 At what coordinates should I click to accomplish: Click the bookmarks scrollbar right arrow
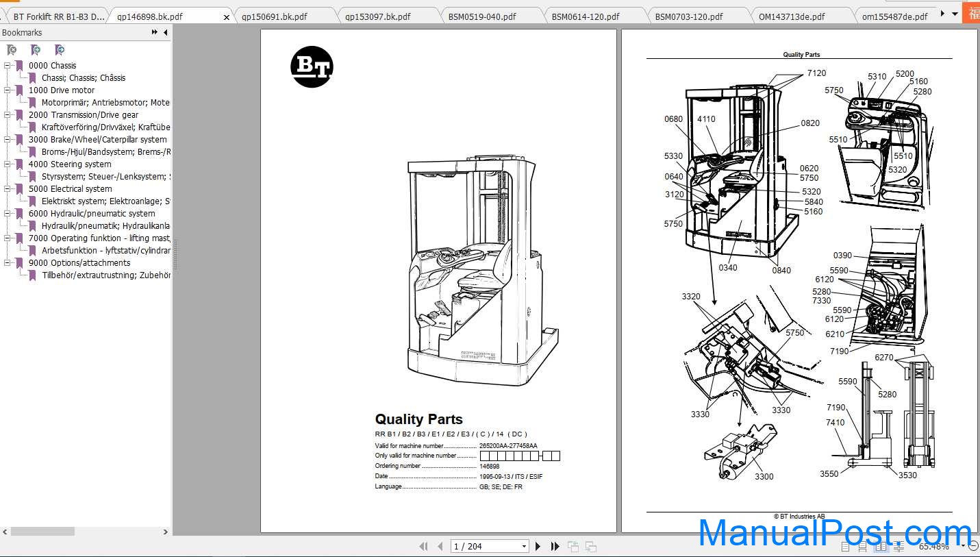click(x=165, y=531)
